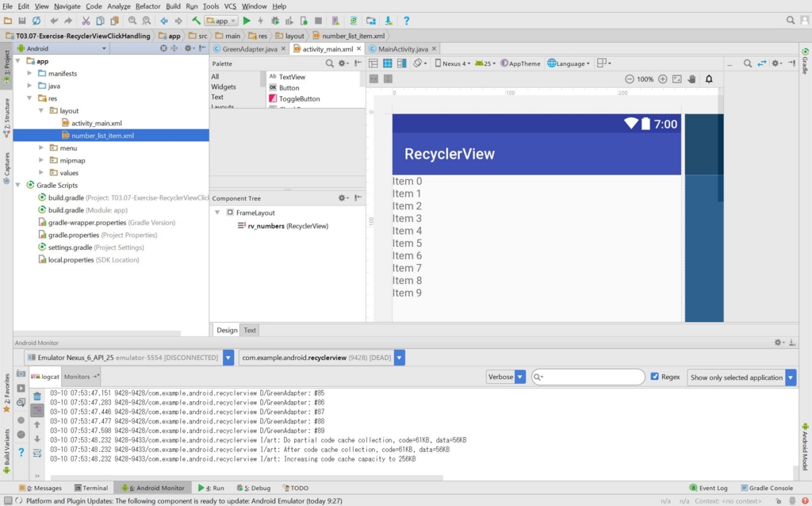The height and width of the screenshot is (506, 812).
Task: Toggle design plus blueprint view icon
Action: tap(402, 63)
